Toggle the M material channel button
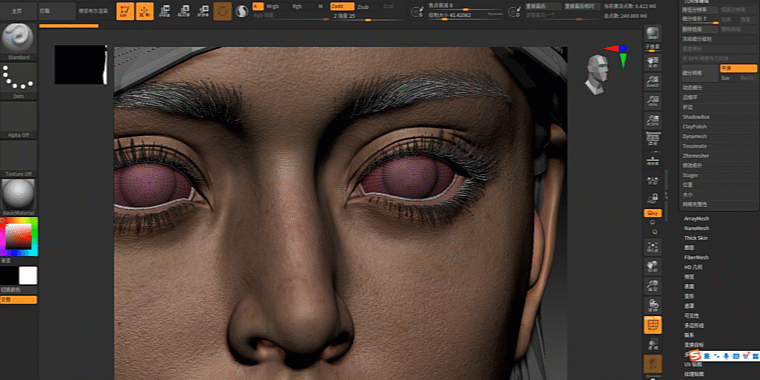This screenshot has height=380, width=760. pyautogui.click(x=320, y=6)
